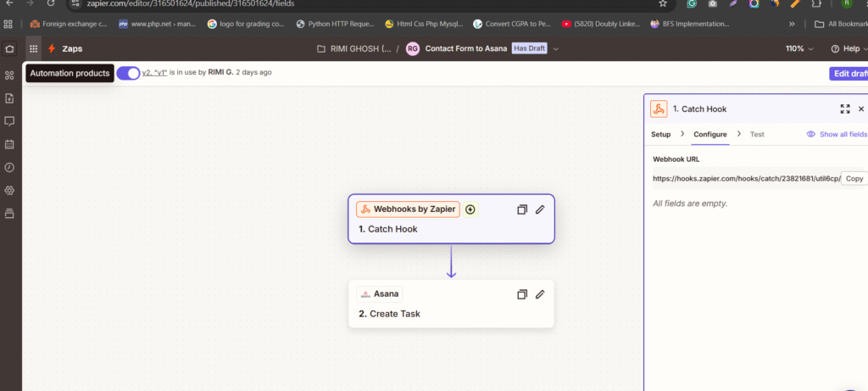Select the 2. Create Task step card

pos(451,304)
